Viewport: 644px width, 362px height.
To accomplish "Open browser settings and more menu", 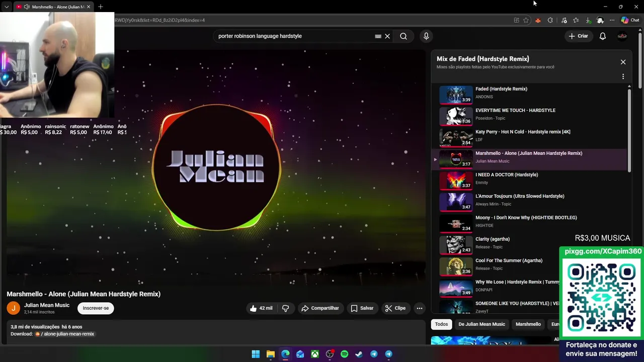I will coord(612,20).
